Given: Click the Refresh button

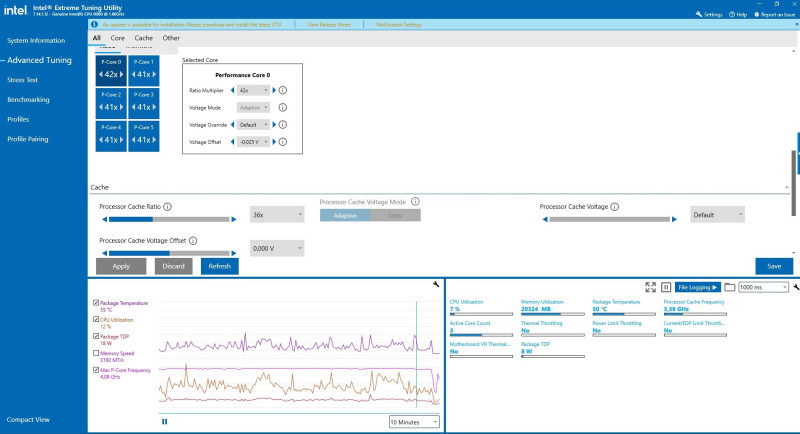Looking at the screenshot, I should 219,266.
